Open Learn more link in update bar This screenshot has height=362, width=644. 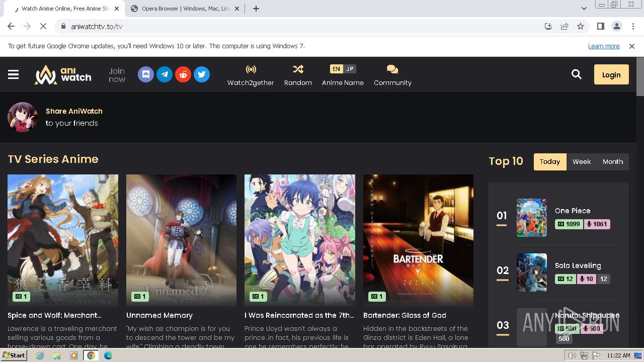pyautogui.click(x=604, y=46)
